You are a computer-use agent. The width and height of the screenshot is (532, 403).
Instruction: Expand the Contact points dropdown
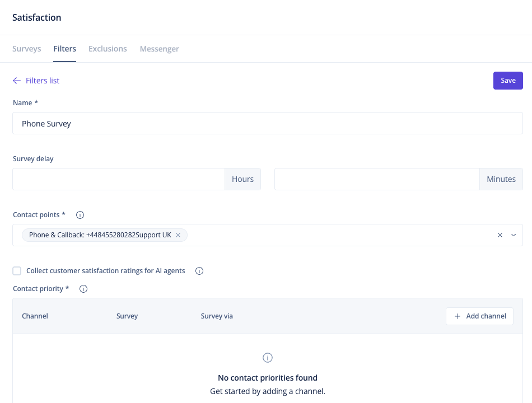(x=514, y=235)
